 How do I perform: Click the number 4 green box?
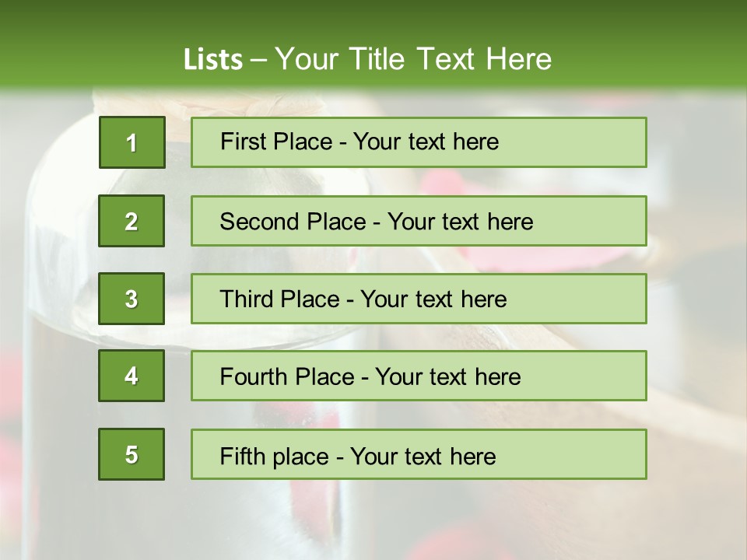pos(132,376)
